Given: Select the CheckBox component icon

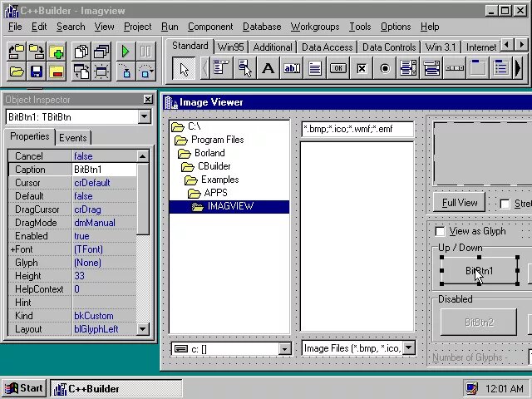Looking at the screenshot, I should [362, 68].
